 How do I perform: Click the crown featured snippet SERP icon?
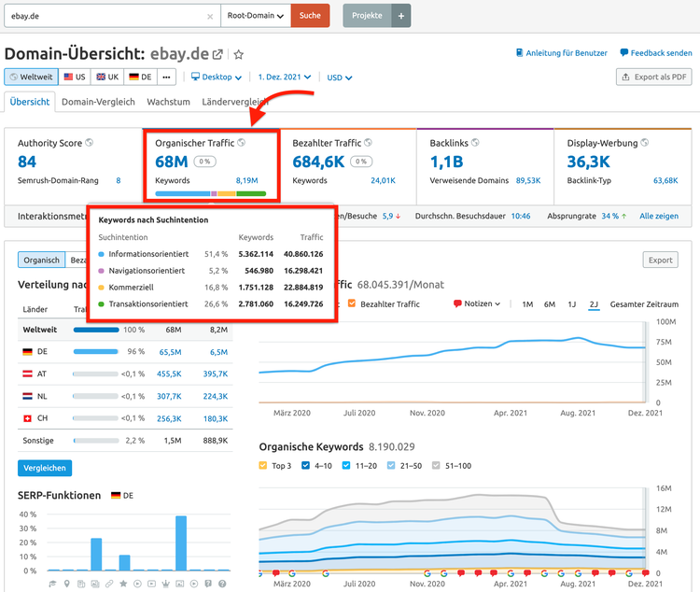point(166,584)
